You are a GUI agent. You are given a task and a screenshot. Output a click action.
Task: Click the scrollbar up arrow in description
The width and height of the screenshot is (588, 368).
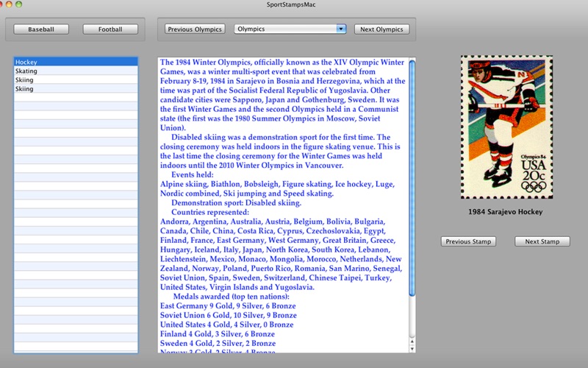click(x=412, y=342)
